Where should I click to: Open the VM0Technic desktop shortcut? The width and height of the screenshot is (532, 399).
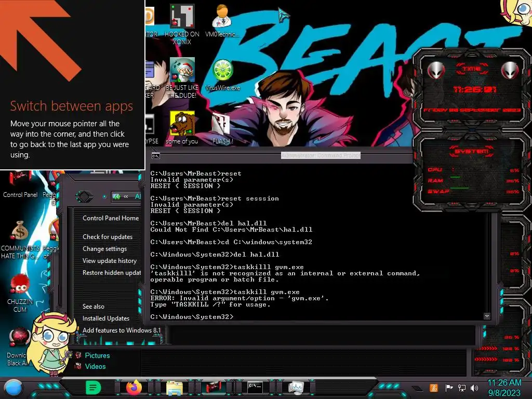pos(222,20)
